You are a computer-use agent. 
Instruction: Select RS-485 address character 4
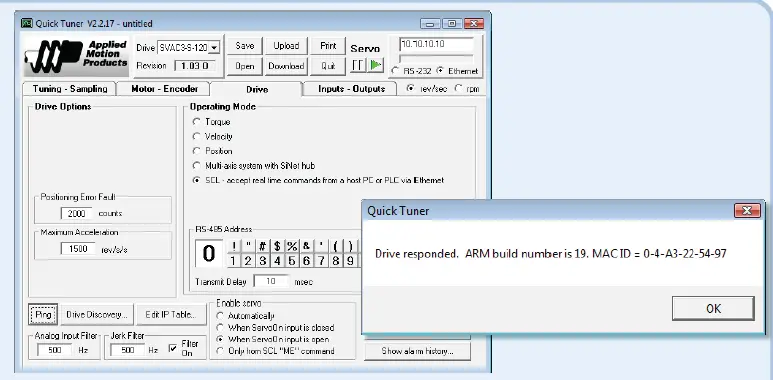277,261
